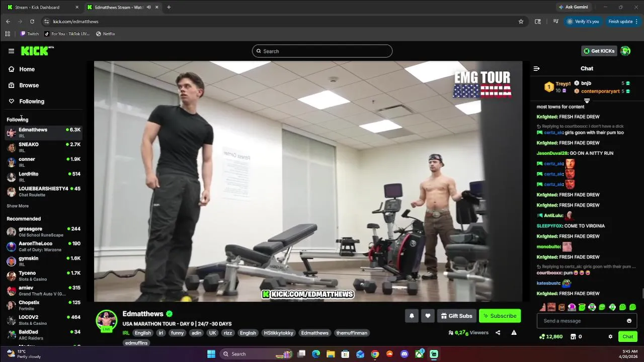Click the rizz stream tag
The height and width of the screenshot is (362, 644).
click(x=227, y=333)
